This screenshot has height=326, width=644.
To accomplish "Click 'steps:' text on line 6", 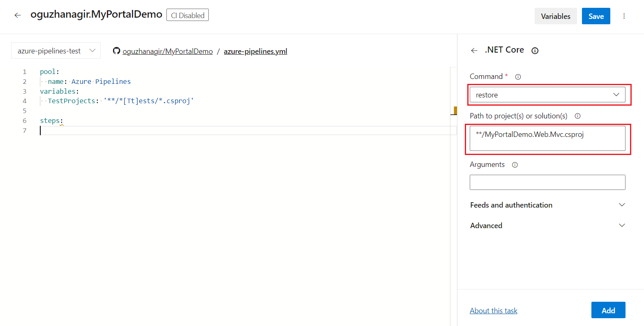I will 51,120.
